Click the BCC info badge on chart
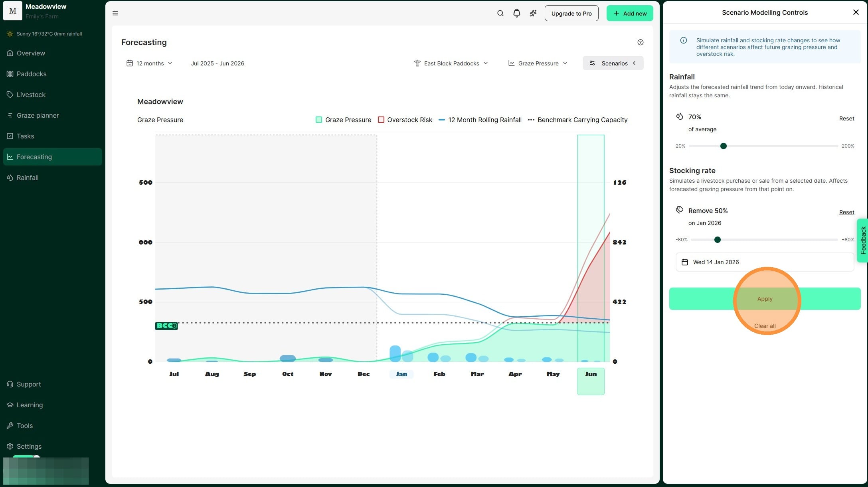Viewport: 868px width, 487px height. pos(166,326)
